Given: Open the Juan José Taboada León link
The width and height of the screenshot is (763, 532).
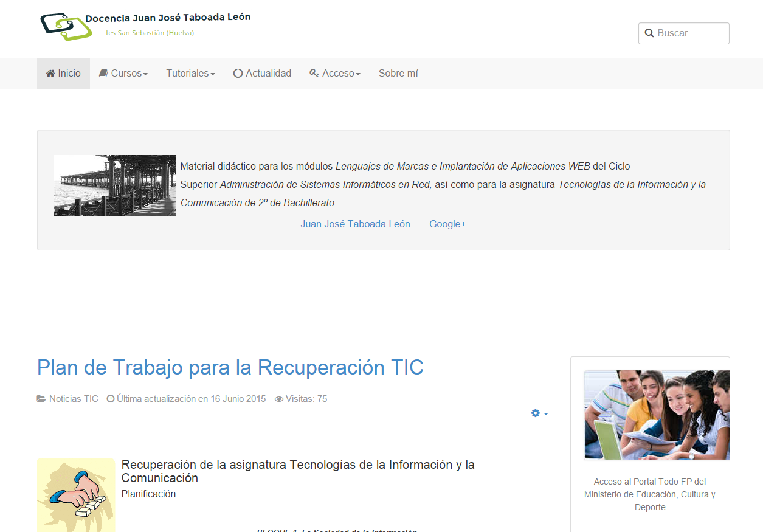Looking at the screenshot, I should click(x=355, y=224).
